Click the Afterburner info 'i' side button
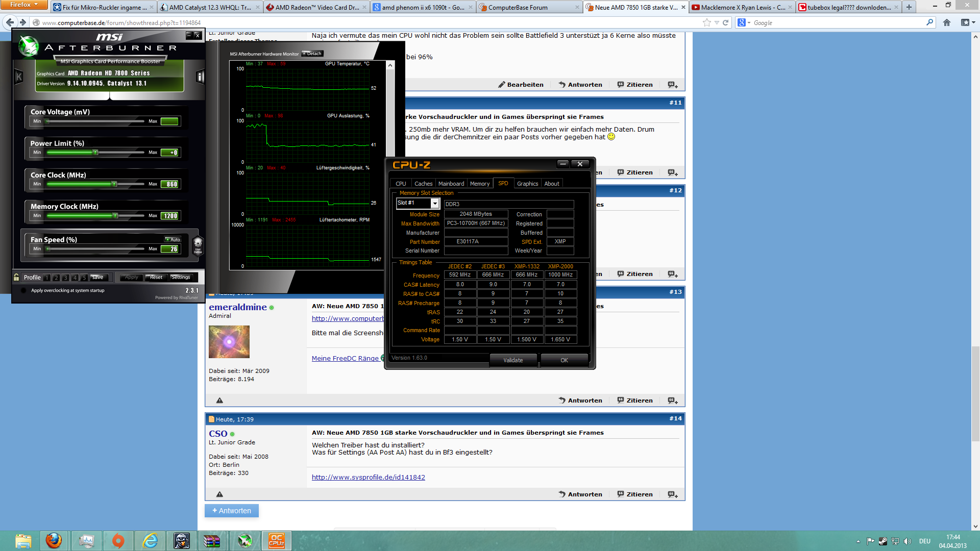Image resolution: width=980 pixels, height=551 pixels. 200,77
